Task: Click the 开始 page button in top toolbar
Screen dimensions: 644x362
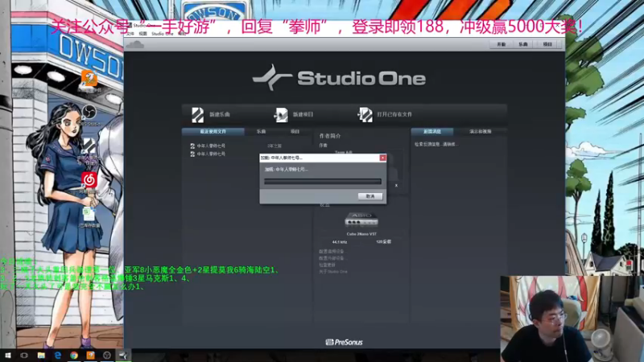Action: [501, 44]
